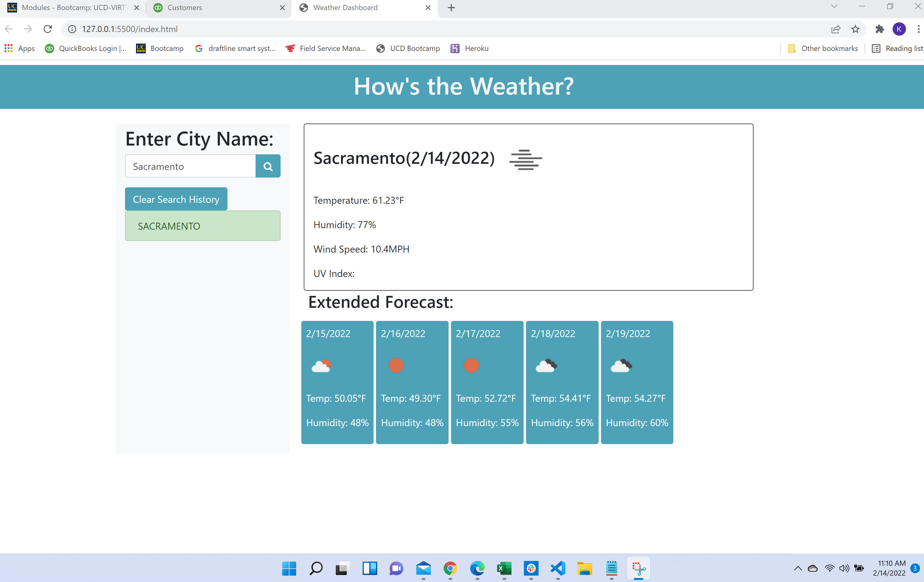
Task: Switch to the Modules Bootcamp tab
Action: click(73, 8)
